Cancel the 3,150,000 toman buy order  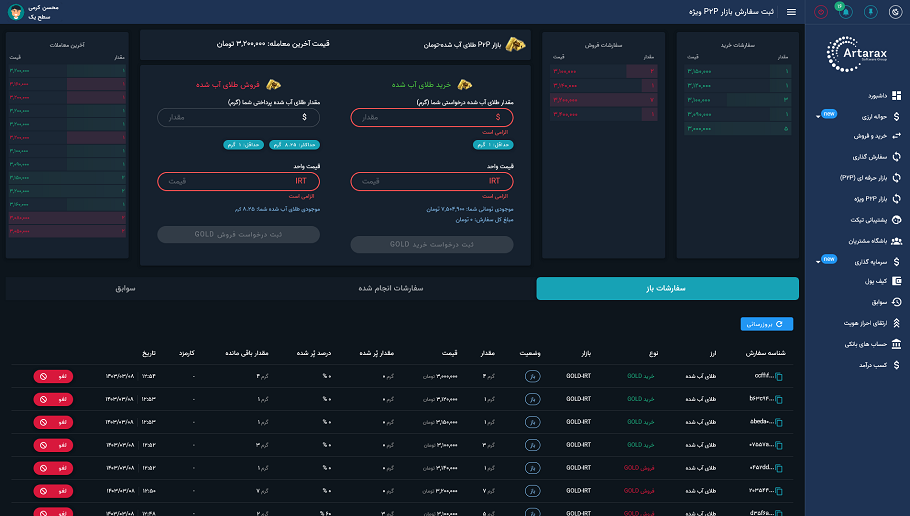click(53, 423)
